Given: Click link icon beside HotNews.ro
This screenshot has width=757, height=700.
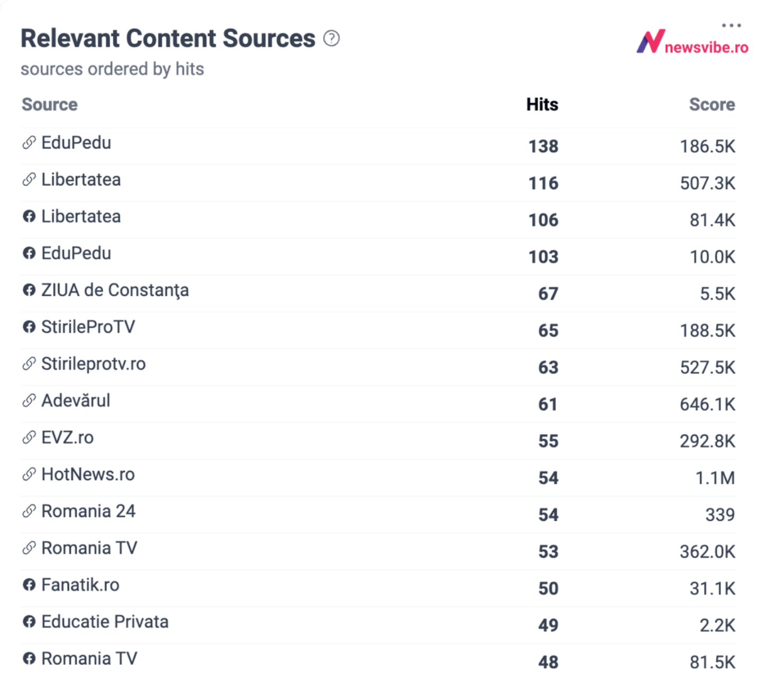Looking at the screenshot, I should [x=29, y=474].
